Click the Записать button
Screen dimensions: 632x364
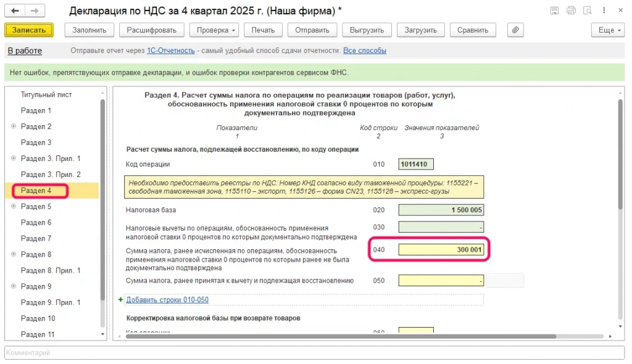pos(29,30)
